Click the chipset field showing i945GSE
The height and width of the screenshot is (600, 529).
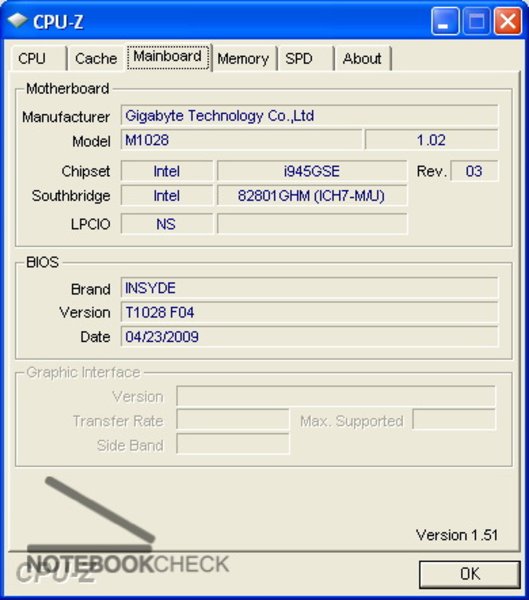312,171
